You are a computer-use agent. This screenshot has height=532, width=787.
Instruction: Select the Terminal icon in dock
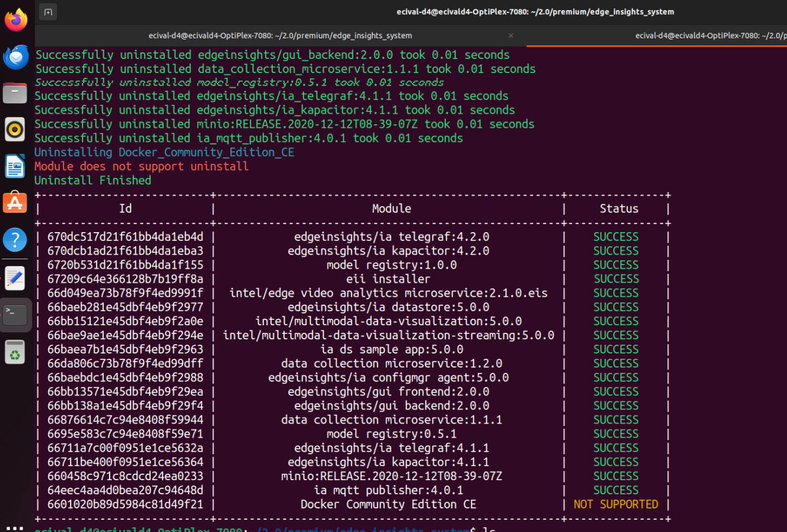15,315
